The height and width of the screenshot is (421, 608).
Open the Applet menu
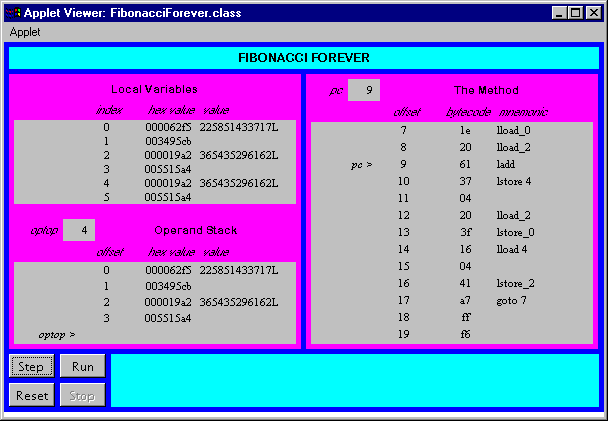click(25, 32)
